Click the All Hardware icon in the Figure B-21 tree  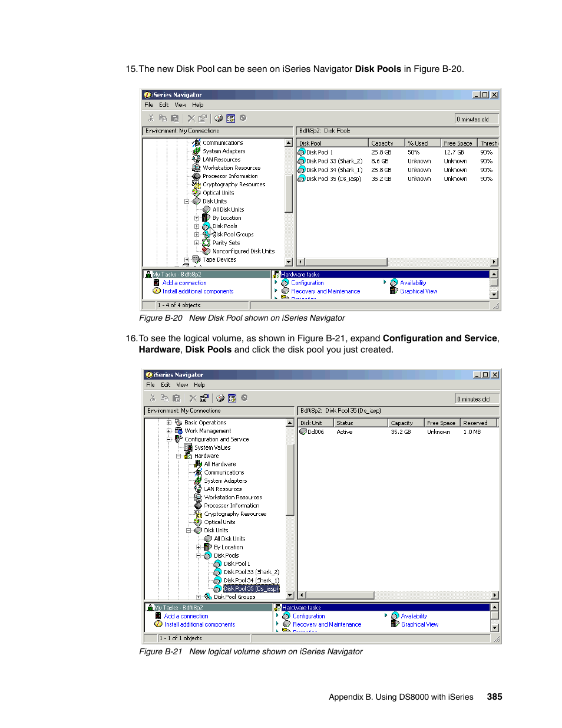199,464
